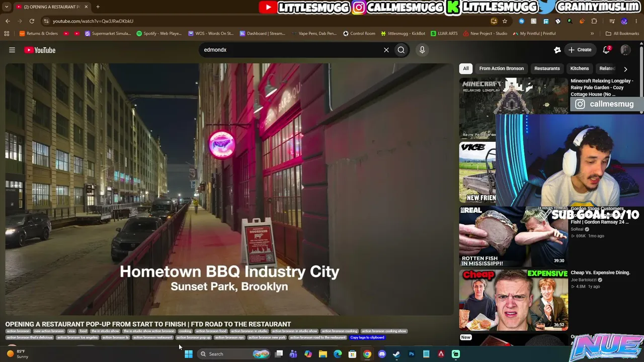Open the tab search dropdown arrow
The image size is (644, 362).
click(x=6, y=7)
